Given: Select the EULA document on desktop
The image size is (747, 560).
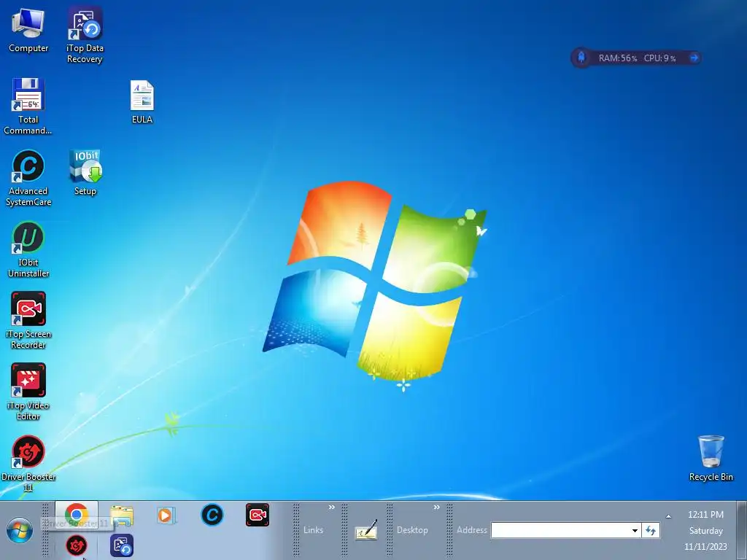Looking at the screenshot, I should [x=142, y=102].
